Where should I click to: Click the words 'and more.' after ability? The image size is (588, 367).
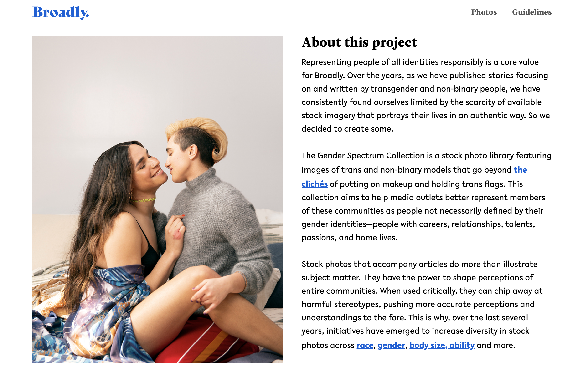496,345
